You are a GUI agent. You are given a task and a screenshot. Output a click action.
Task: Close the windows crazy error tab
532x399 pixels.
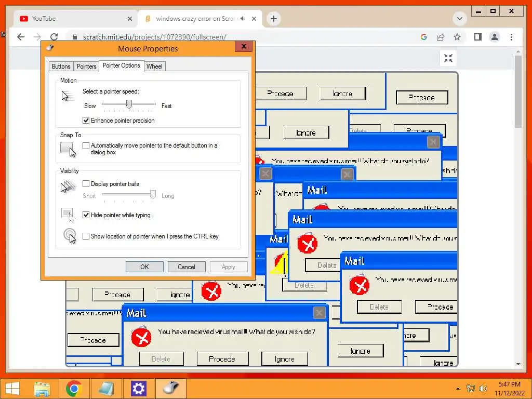[x=254, y=19]
